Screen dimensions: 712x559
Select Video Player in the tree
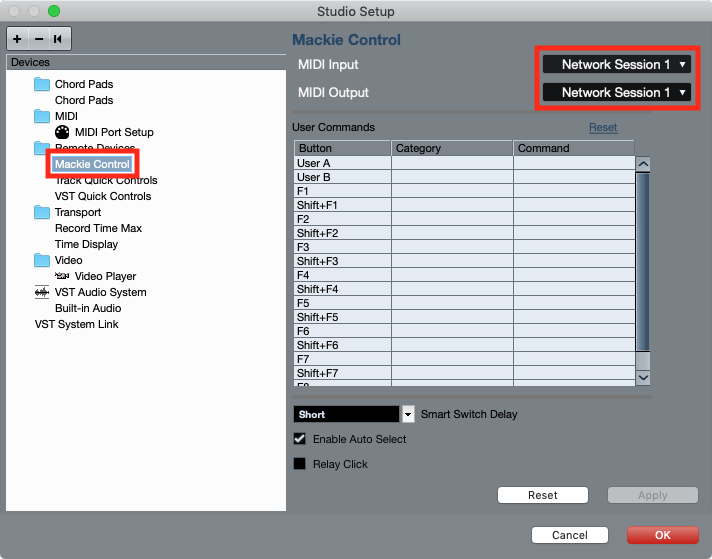(x=105, y=276)
